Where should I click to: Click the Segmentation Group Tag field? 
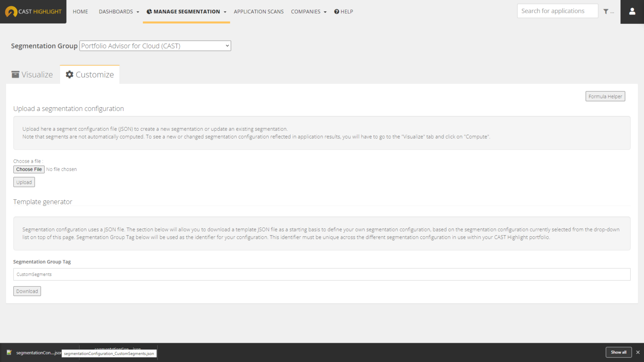point(168,274)
